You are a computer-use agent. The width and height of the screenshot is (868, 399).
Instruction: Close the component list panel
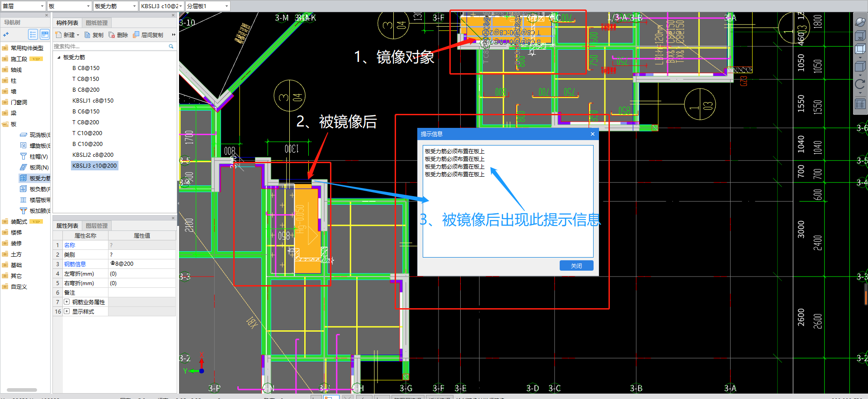pyautogui.click(x=173, y=15)
